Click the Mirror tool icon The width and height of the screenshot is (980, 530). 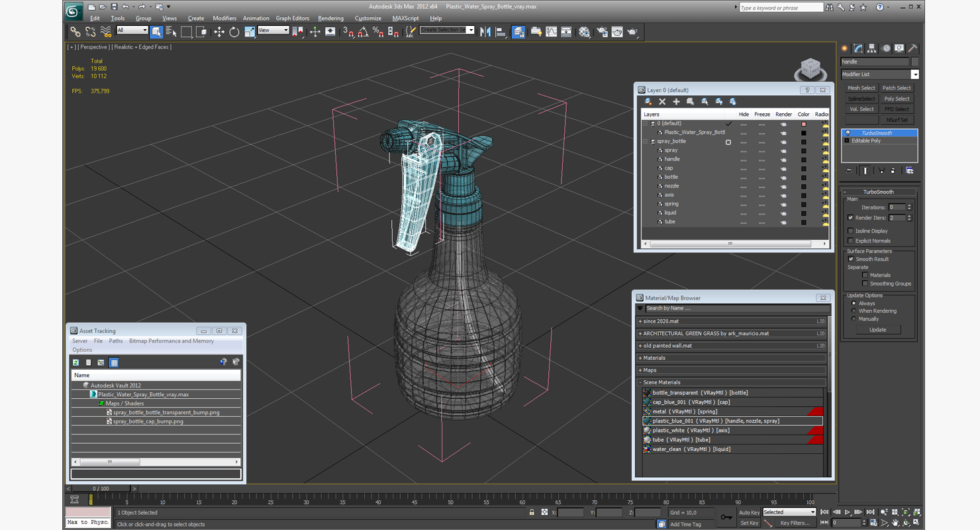click(486, 31)
